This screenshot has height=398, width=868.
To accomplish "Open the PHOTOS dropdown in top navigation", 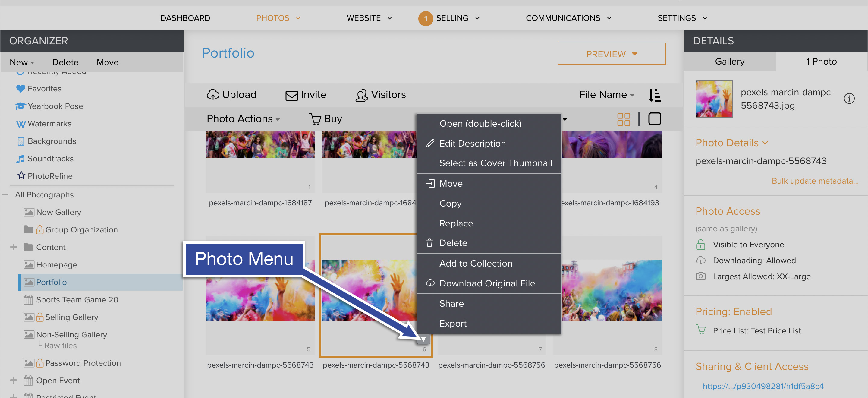I will pos(278,18).
